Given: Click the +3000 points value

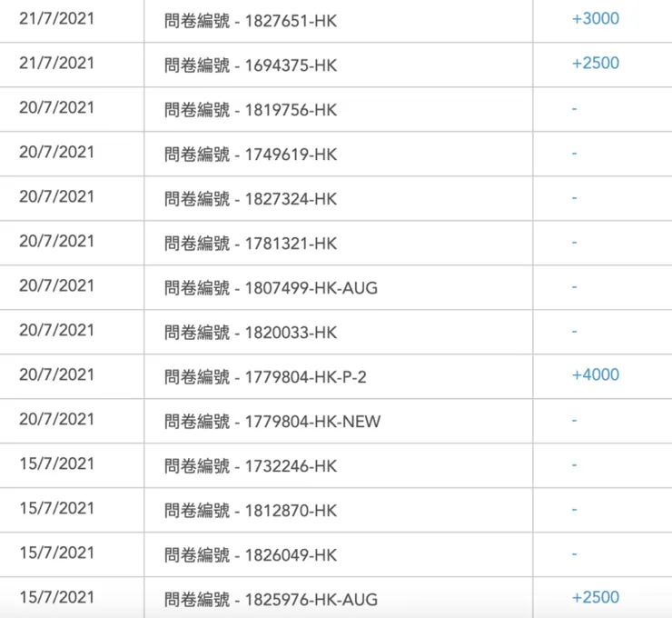Looking at the screenshot, I should coord(596,19).
